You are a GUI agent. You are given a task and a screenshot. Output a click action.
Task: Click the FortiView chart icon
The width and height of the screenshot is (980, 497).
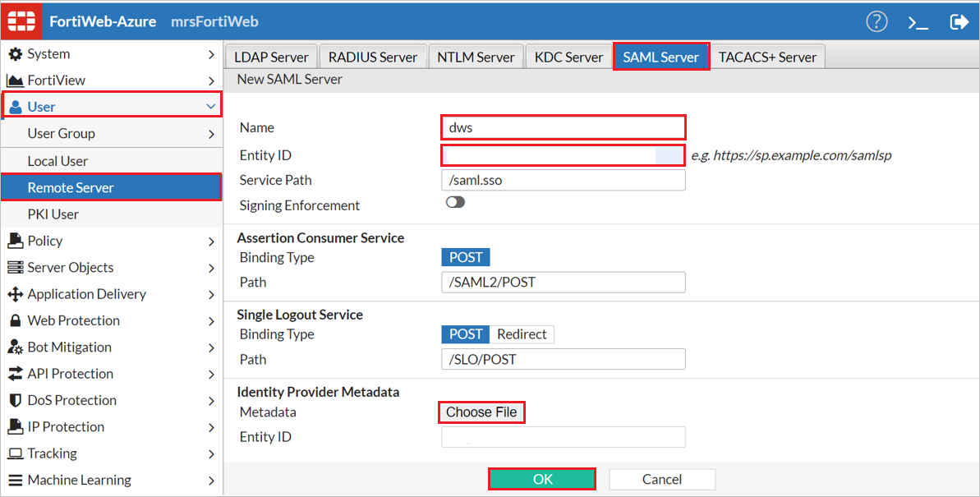[15, 81]
